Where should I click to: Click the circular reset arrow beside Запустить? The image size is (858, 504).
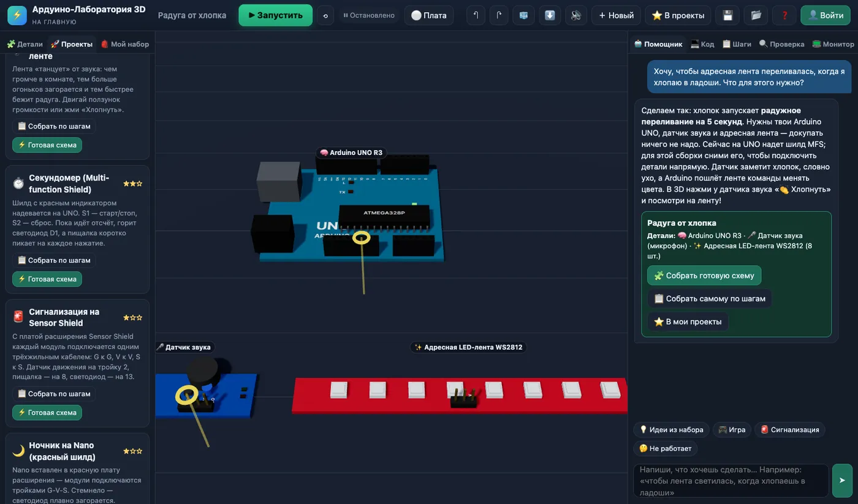pyautogui.click(x=325, y=15)
